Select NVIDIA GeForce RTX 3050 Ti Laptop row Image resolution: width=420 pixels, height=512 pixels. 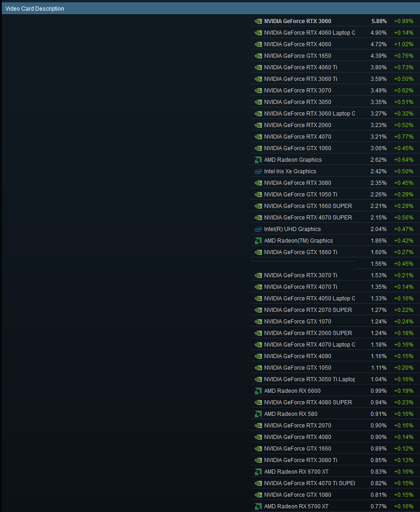pyautogui.click(x=335, y=379)
